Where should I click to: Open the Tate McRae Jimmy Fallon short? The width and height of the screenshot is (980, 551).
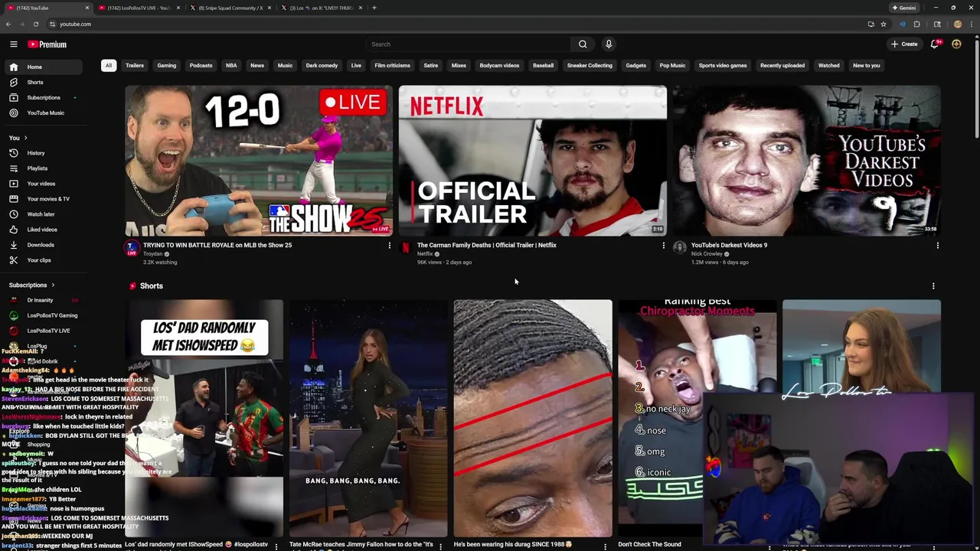tap(368, 418)
